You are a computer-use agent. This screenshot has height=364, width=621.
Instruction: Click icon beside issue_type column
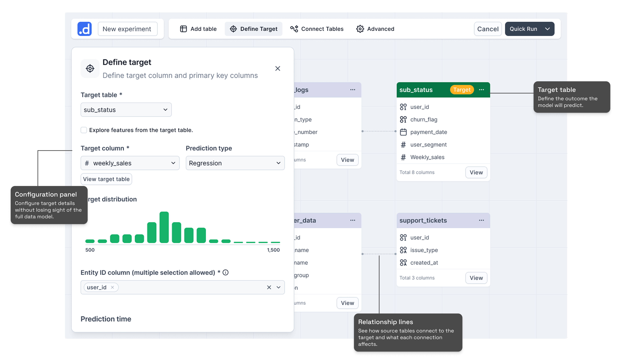403,250
